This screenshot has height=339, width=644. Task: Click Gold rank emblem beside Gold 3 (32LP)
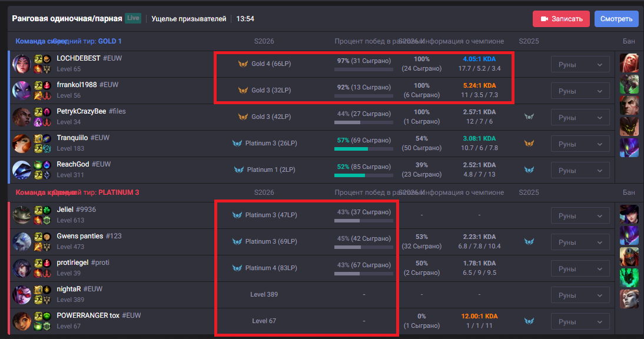[x=243, y=90]
